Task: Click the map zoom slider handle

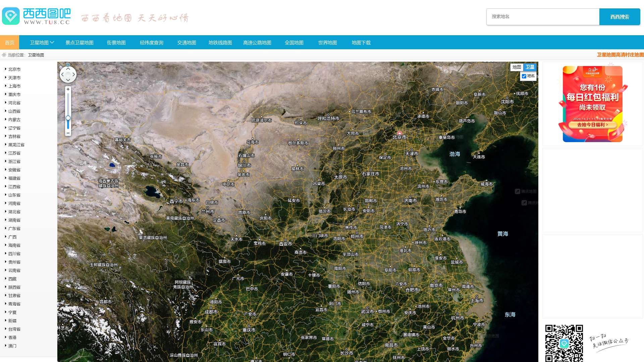Action: [68, 118]
